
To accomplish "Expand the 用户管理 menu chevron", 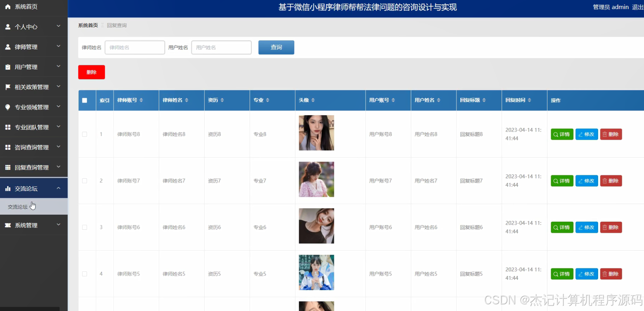I will 58,66.
